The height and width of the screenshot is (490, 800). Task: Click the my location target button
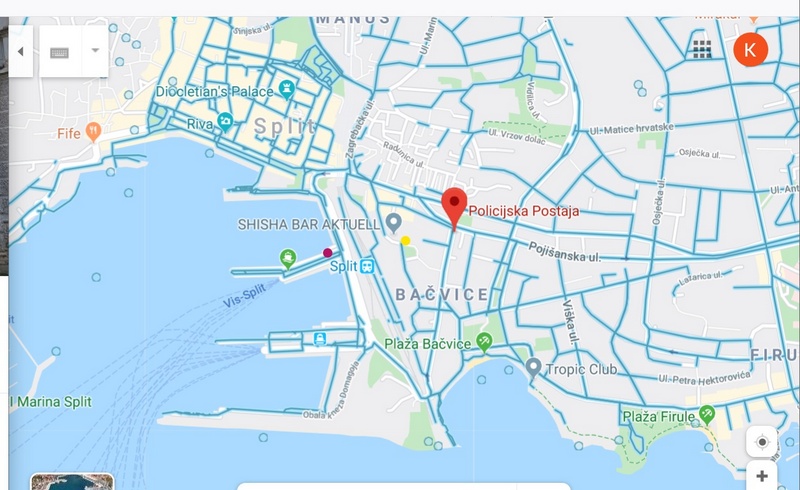click(762, 442)
